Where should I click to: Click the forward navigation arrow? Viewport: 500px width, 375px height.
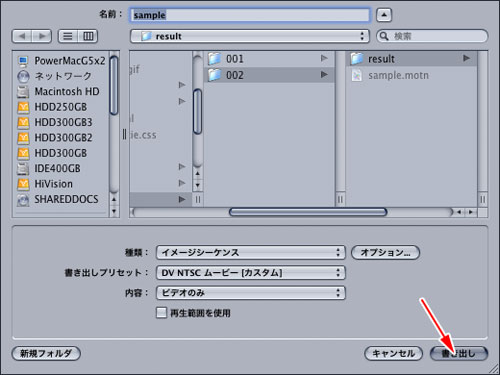point(42,36)
